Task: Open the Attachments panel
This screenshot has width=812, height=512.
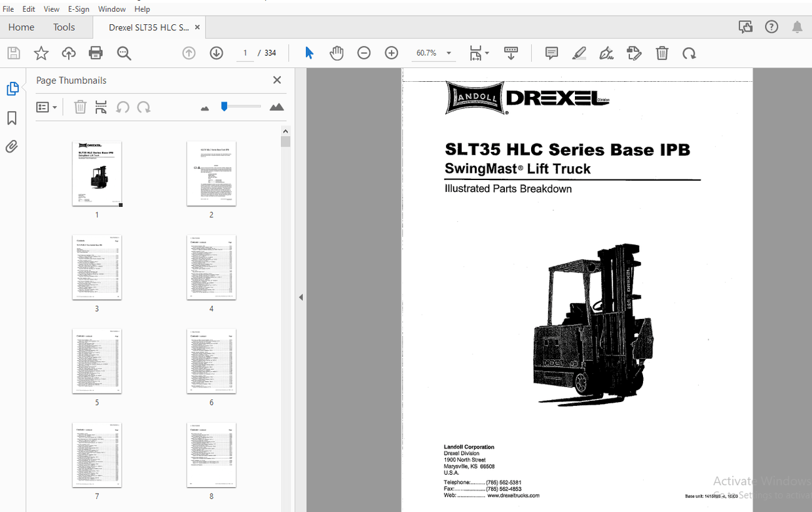Action: [x=11, y=146]
